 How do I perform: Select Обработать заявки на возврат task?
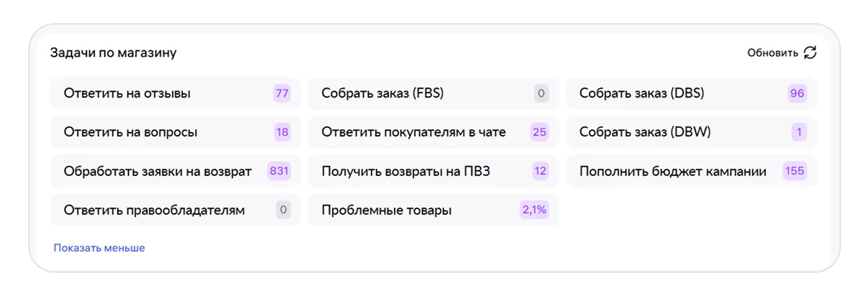pos(176,171)
